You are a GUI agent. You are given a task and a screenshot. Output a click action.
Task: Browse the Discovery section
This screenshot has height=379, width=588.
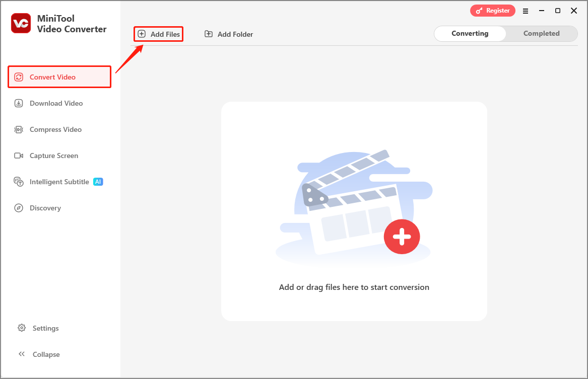45,208
